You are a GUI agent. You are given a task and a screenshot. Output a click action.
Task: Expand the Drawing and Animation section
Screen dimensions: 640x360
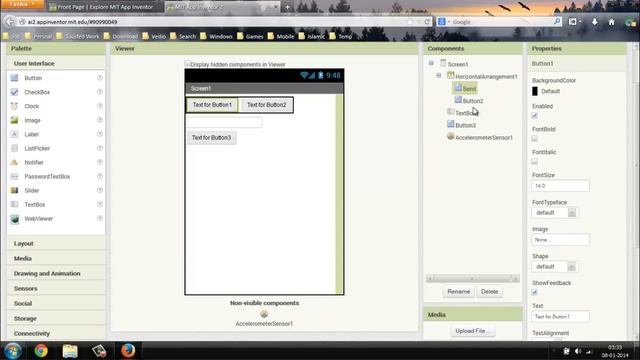tap(56, 273)
